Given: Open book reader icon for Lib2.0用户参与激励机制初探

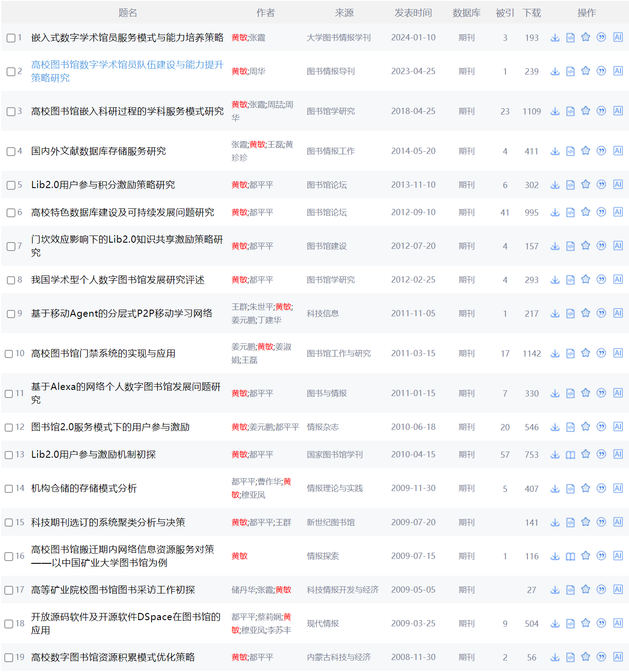Looking at the screenshot, I should pos(570,455).
